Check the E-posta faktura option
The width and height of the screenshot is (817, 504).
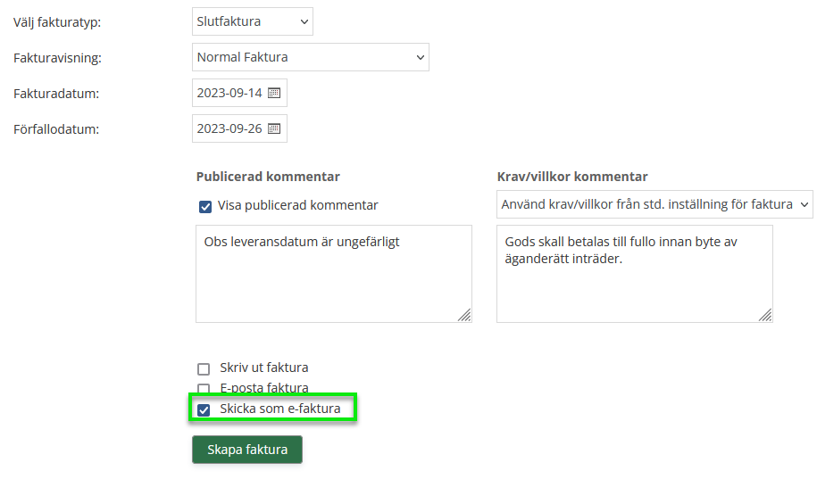204,389
